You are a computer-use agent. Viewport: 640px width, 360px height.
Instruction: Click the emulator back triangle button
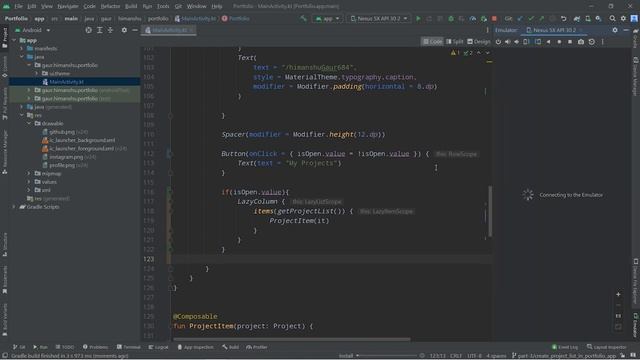point(549,42)
